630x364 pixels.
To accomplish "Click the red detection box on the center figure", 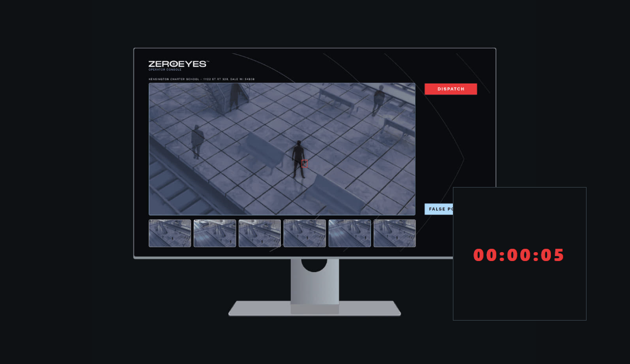I will click(304, 163).
